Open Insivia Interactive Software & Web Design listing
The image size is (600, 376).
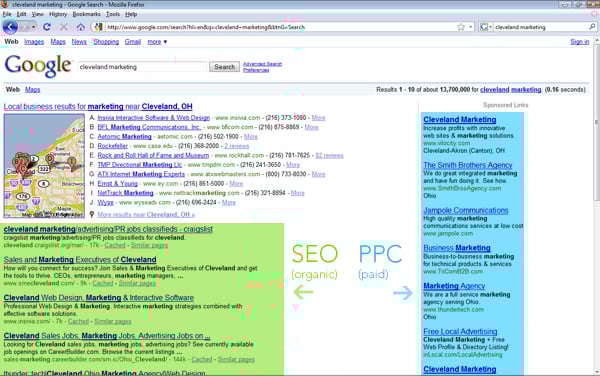[x=153, y=118]
